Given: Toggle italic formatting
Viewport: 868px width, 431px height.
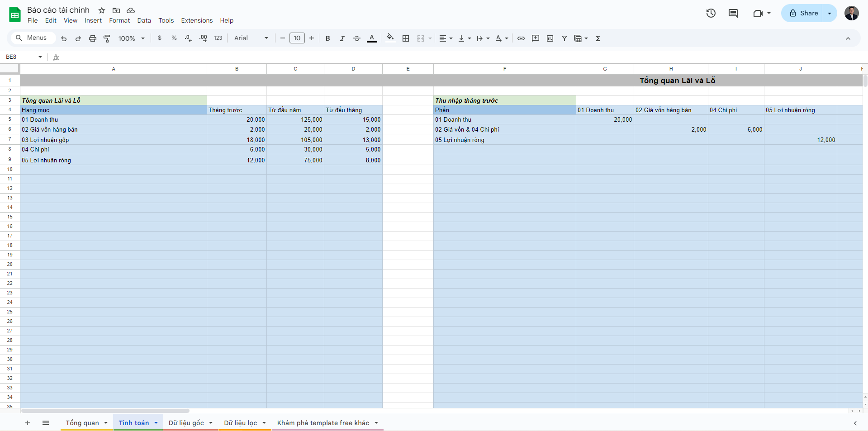Looking at the screenshot, I should click(x=342, y=38).
